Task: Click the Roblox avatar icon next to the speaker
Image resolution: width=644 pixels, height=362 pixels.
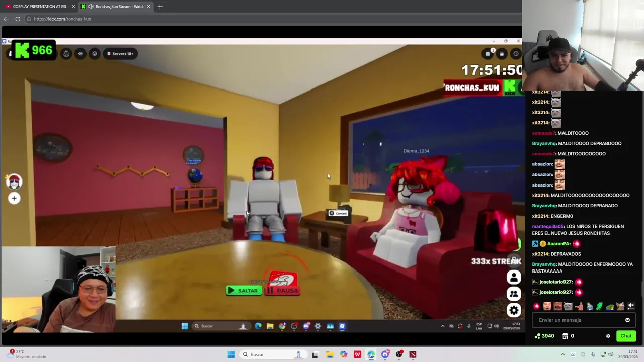Action: tap(66, 54)
